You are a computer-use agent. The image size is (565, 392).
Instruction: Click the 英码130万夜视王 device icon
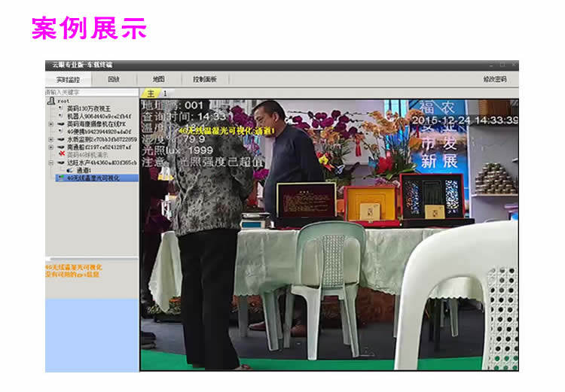61,108
